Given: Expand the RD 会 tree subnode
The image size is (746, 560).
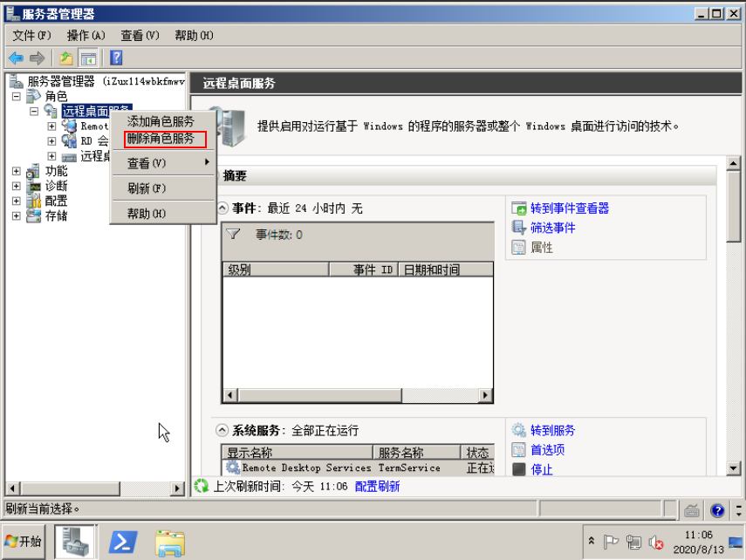Looking at the screenshot, I should coord(51,141).
